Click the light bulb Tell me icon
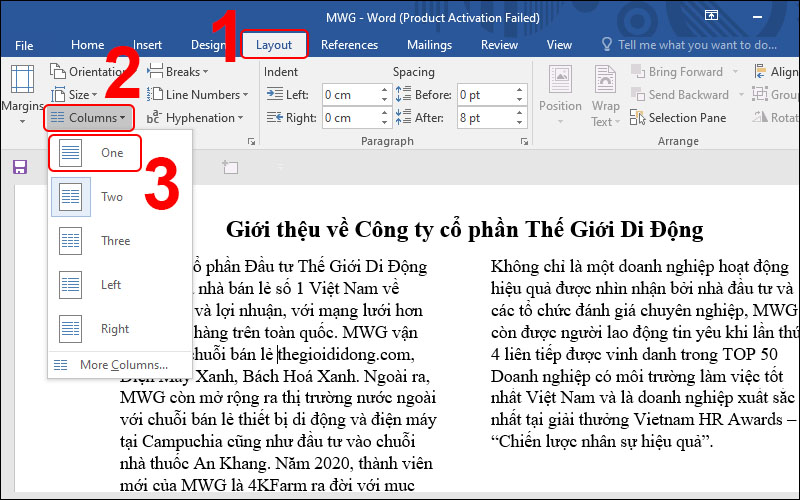800x500 pixels. point(607,44)
